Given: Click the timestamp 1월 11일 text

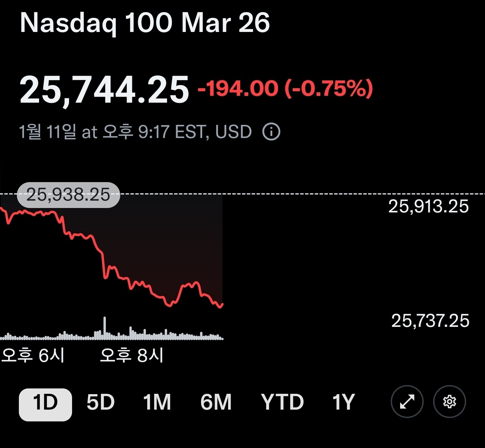Looking at the screenshot, I should coord(47,132).
